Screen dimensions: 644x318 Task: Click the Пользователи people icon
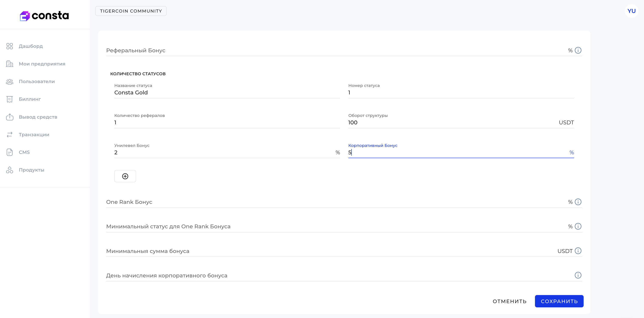pyautogui.click(x=10, y=81)
